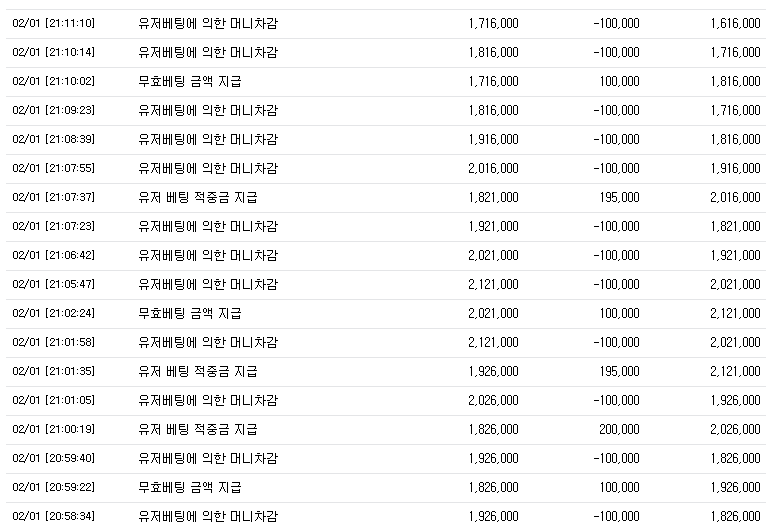Select the 21:07:23 transaction row
The width and height of the screenshot is (767, 525).
386,227
